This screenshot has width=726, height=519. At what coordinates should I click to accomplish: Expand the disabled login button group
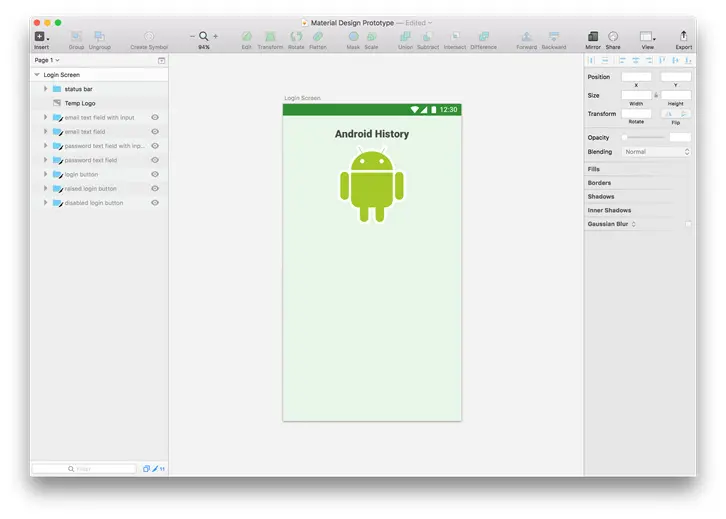(x=45, y=203)
